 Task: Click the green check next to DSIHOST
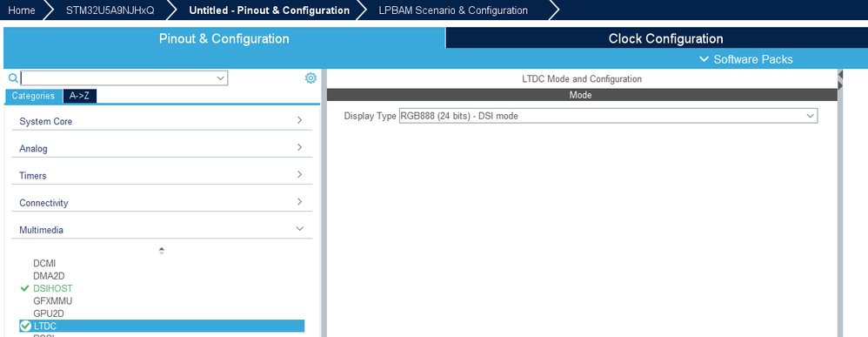[x=24, y=288]
